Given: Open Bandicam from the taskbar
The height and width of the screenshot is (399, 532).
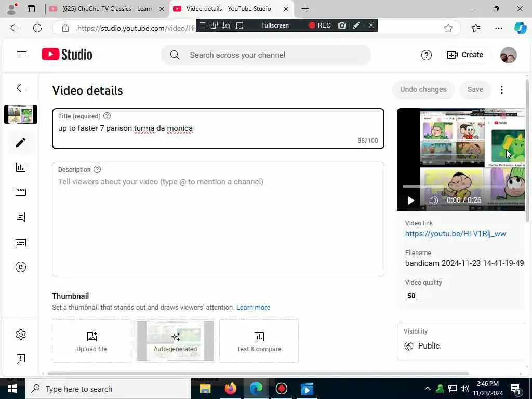Looking at the screenshot, I should coord(281,389).
